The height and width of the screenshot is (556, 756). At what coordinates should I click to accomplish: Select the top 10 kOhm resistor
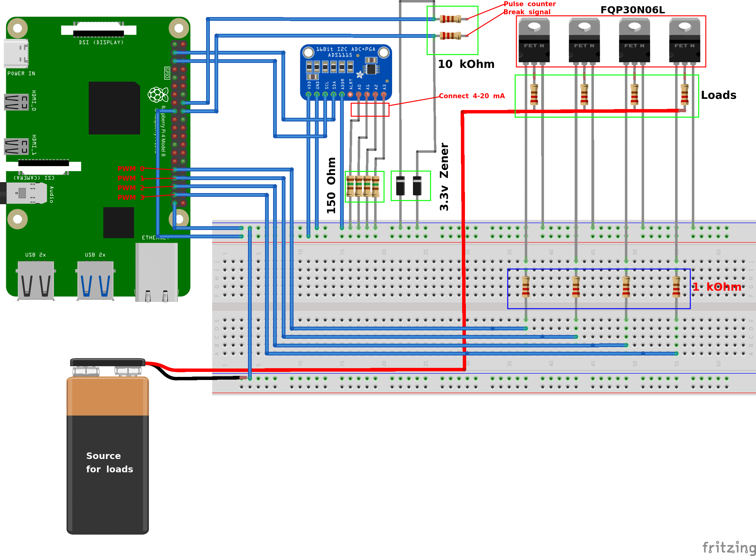tap(450, 19)
